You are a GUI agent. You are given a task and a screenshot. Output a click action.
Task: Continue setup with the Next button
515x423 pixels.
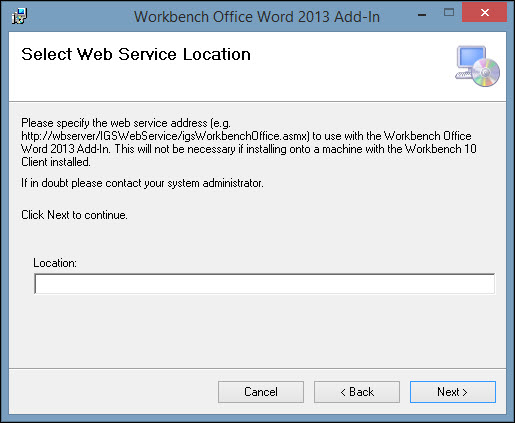(453, 392)
